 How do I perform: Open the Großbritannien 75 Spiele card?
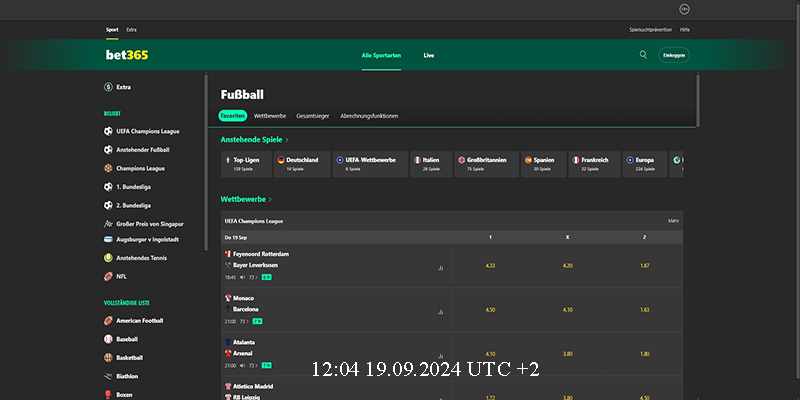(x=487, y=164)
